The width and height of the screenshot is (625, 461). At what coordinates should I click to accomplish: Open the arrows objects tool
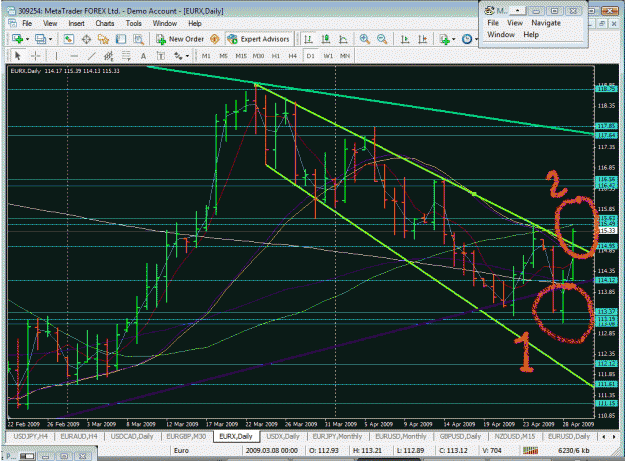[178, 56]
